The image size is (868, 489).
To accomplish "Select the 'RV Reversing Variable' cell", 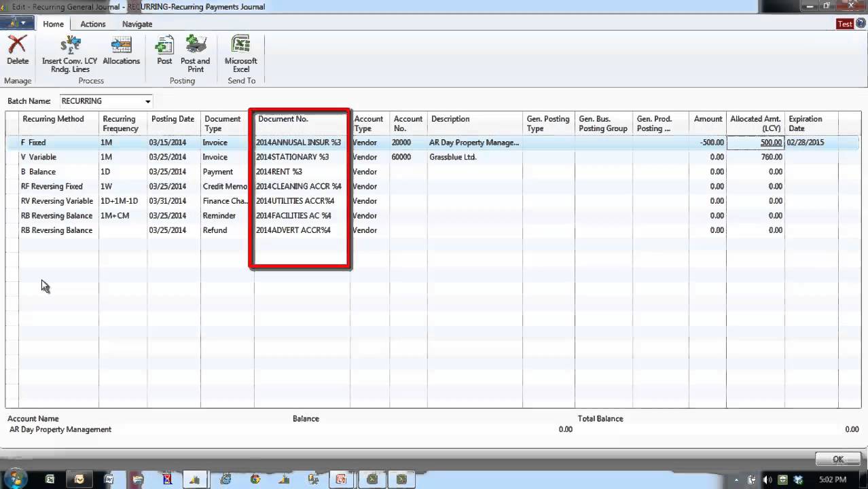I will coord(58,201).
